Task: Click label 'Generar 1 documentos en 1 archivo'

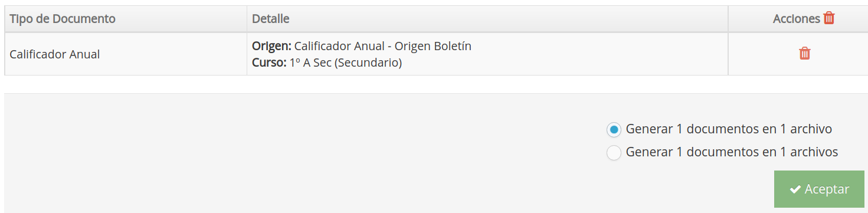Action: coord(729,129)
